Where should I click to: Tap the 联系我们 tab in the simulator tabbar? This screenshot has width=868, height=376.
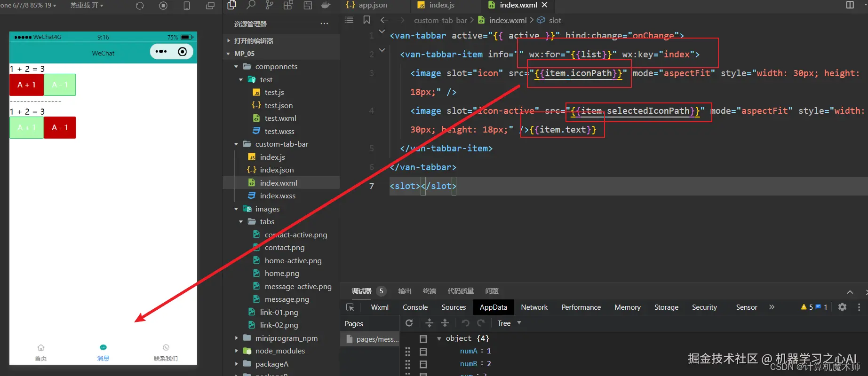pos(166,352)
